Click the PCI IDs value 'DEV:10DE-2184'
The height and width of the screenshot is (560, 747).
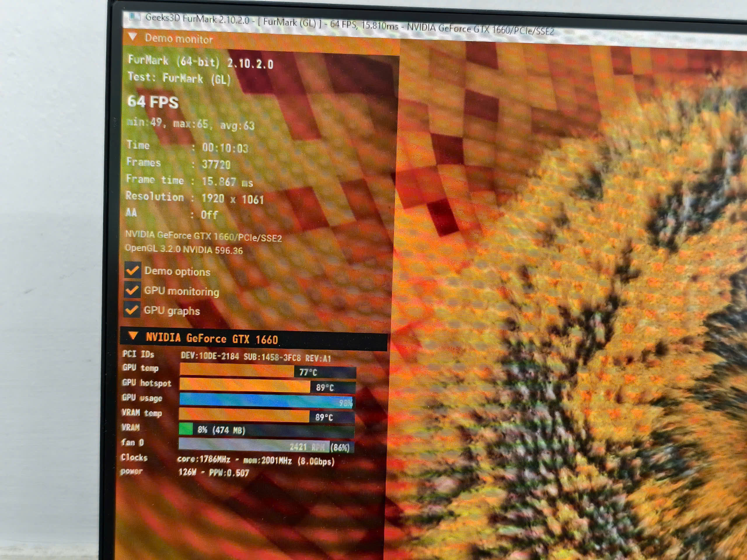pos(210,356)
